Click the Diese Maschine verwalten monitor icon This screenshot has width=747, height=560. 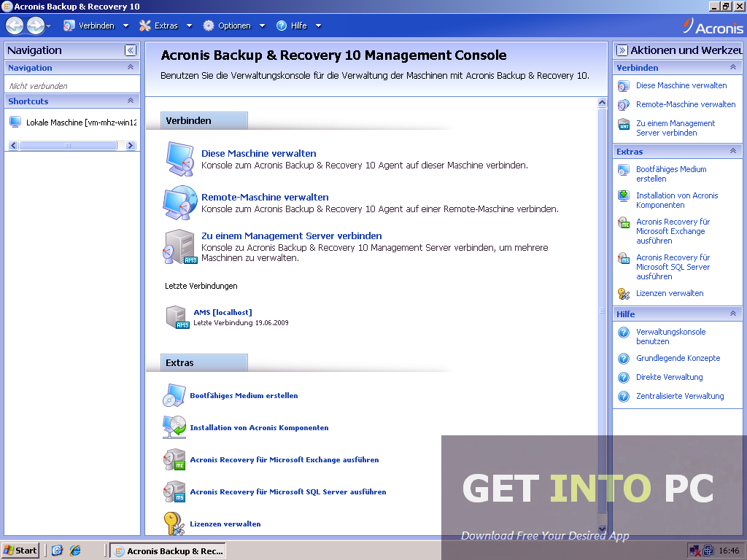click(180, 159)
